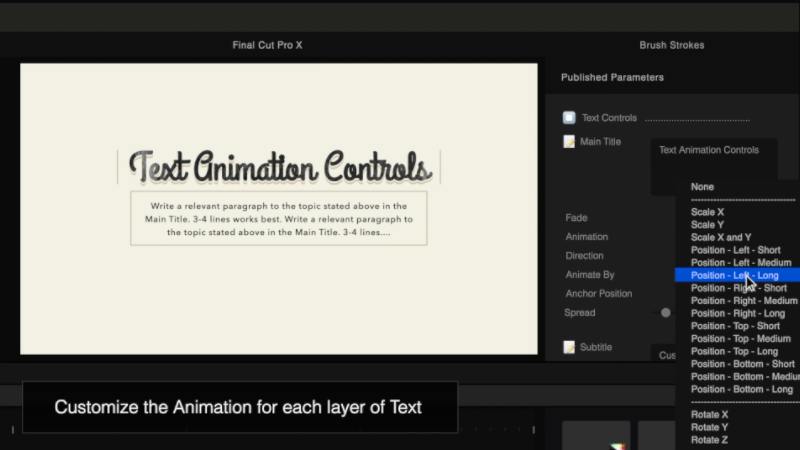Click the Main Title label
800x450 pixels.
point(600,142)
